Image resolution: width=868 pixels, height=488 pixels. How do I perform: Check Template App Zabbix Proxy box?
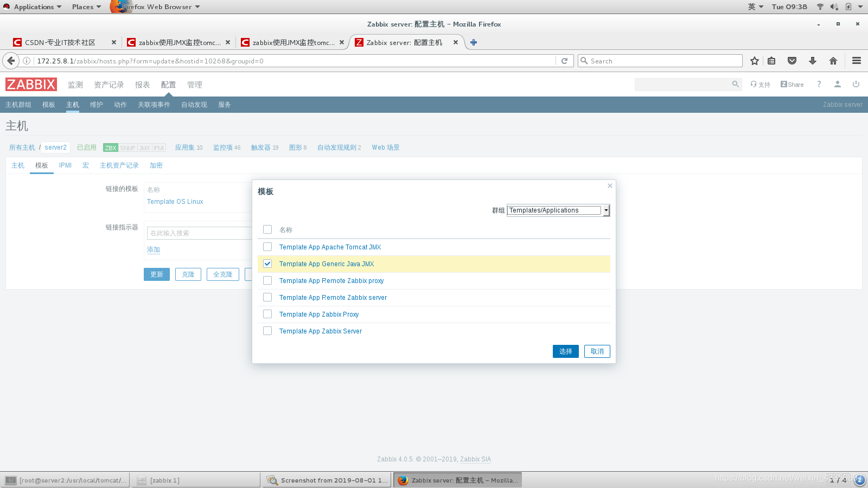[x=267, y=314]
